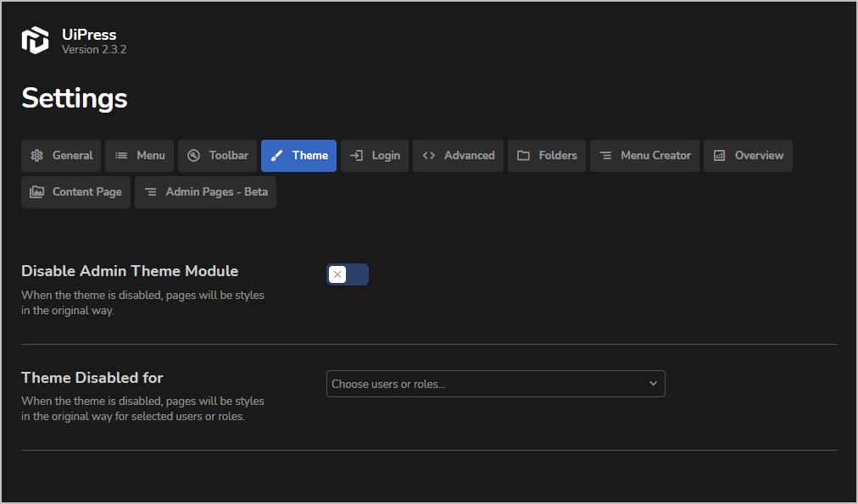Image resolution: width=858 pixels, height=504 pixels.
Task: Toggle Disable Admin Theme Module switch
Action: point(348,274)
